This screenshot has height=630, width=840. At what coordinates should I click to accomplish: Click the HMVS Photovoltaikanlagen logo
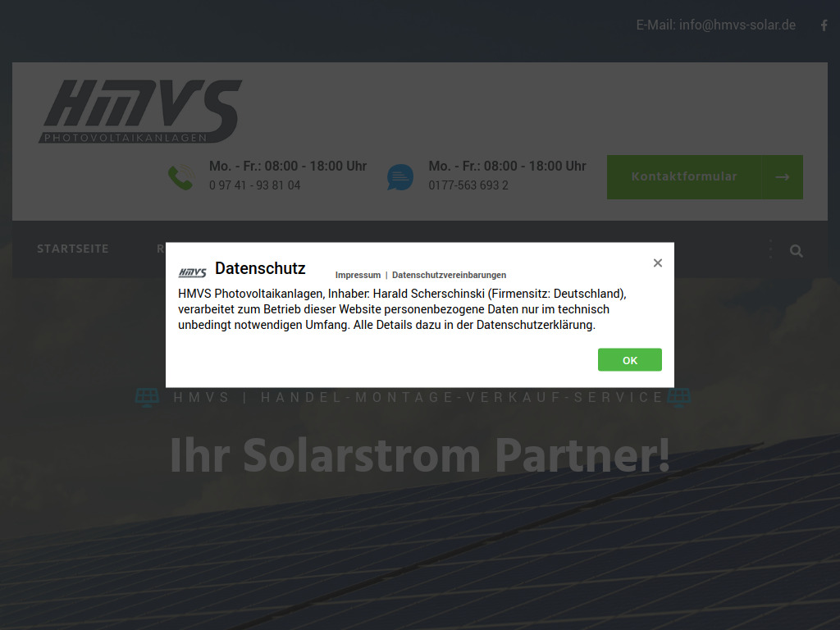[141, 108]
